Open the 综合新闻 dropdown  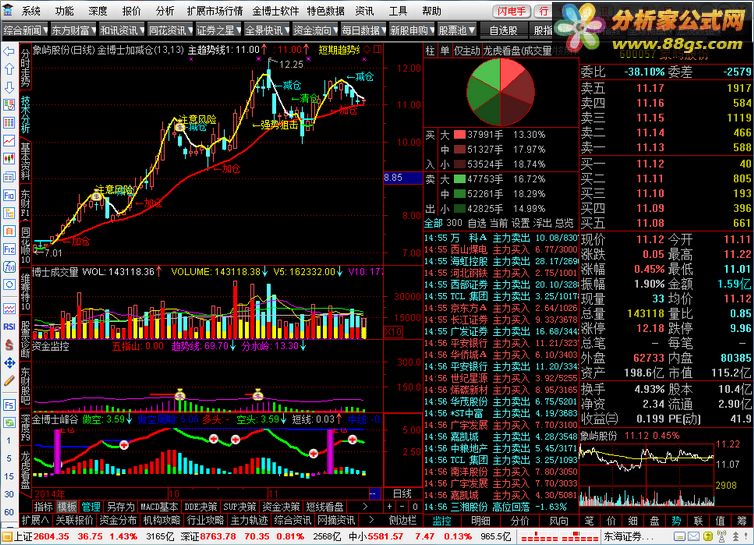[x=25, y=30]
